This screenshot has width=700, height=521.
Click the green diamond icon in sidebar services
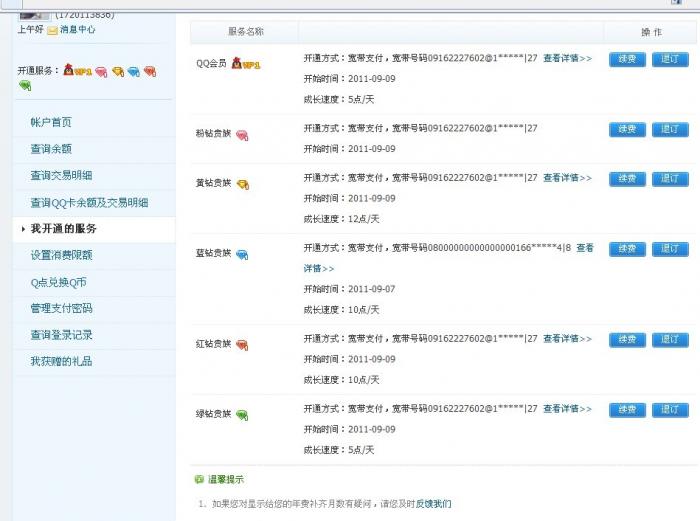25,85
